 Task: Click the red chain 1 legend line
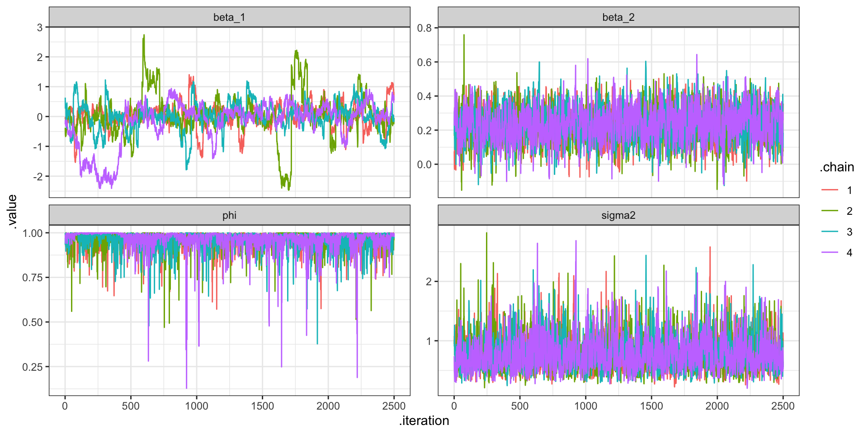point(830,190)
